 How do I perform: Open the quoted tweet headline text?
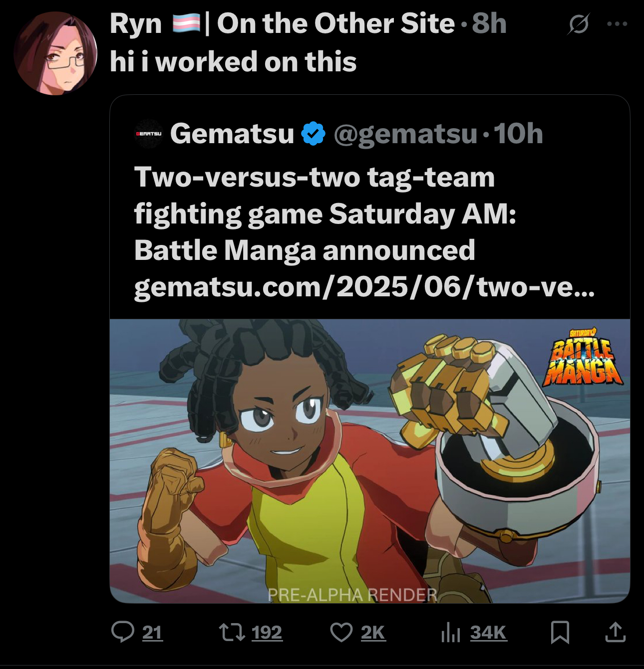tap(325, 214)
